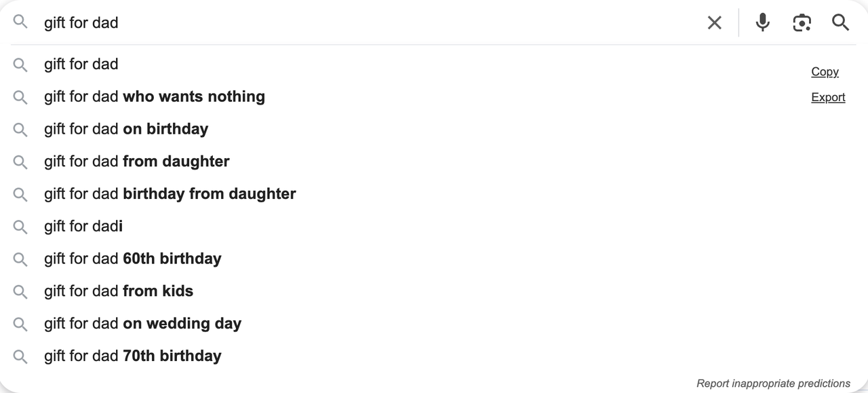Click the search magnifier icon on the right
The image size is (868, 393).
click(x=840, y=22)
